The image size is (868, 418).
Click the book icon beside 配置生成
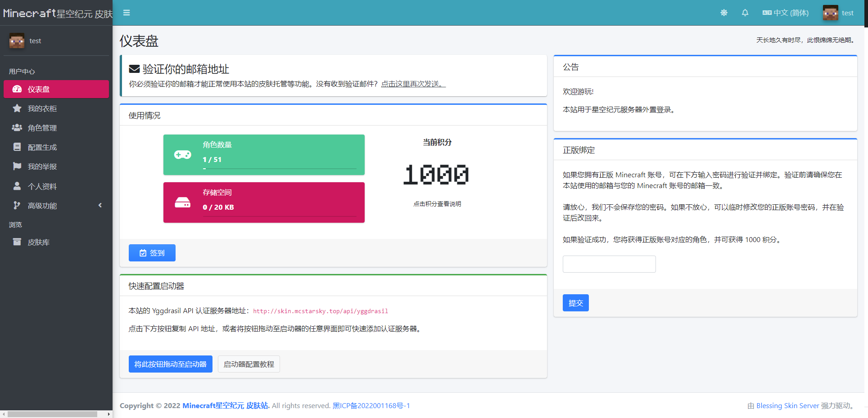pyautogui.click(x=17, y=147)
